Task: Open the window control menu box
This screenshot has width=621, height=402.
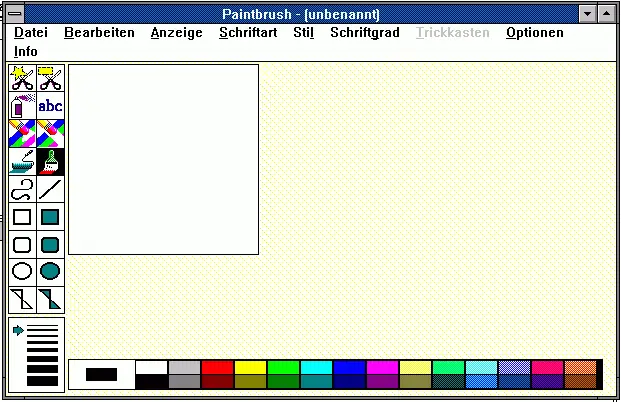Action: [x=15, y=14]
